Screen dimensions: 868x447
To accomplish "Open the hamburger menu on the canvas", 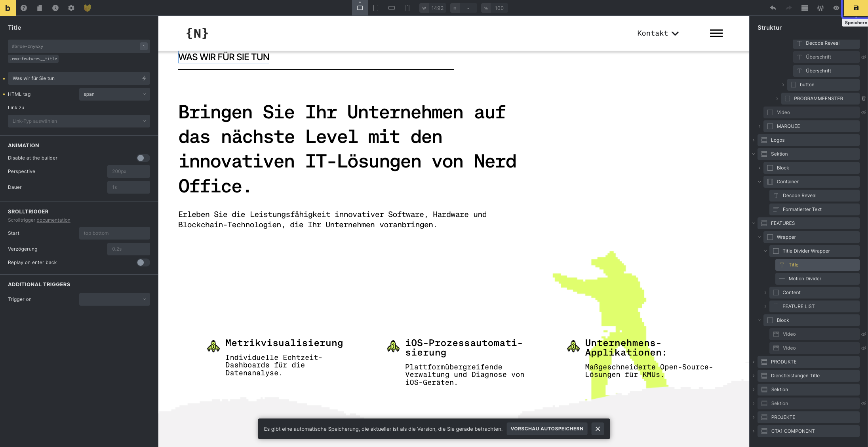I will tap(716, 33).
